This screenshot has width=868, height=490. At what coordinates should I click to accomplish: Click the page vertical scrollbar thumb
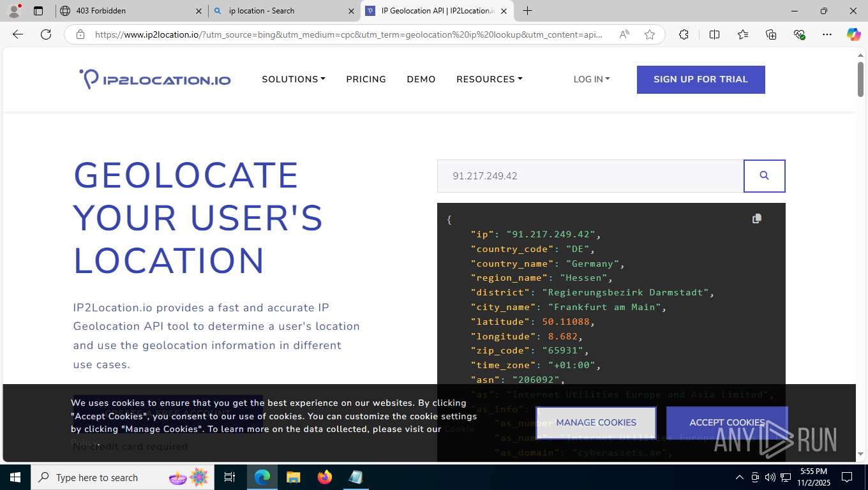tap(860, 79)
